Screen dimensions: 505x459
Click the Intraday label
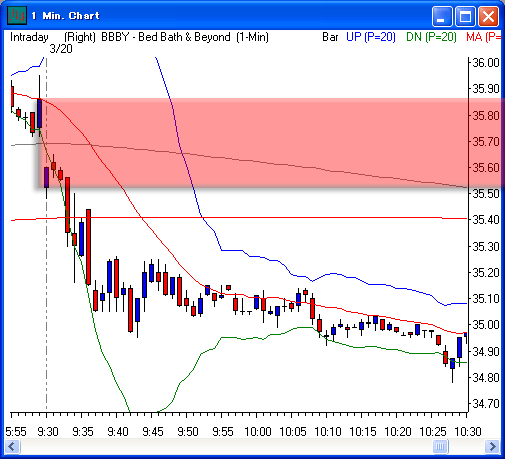(x=29, y=37)
